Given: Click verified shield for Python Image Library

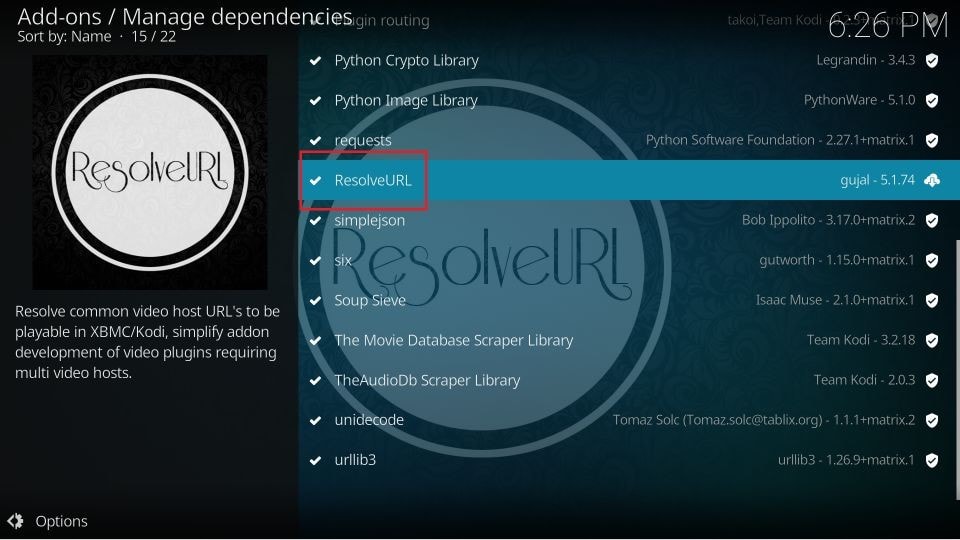Looking at the screenshot, I should [x=932, y=100].
